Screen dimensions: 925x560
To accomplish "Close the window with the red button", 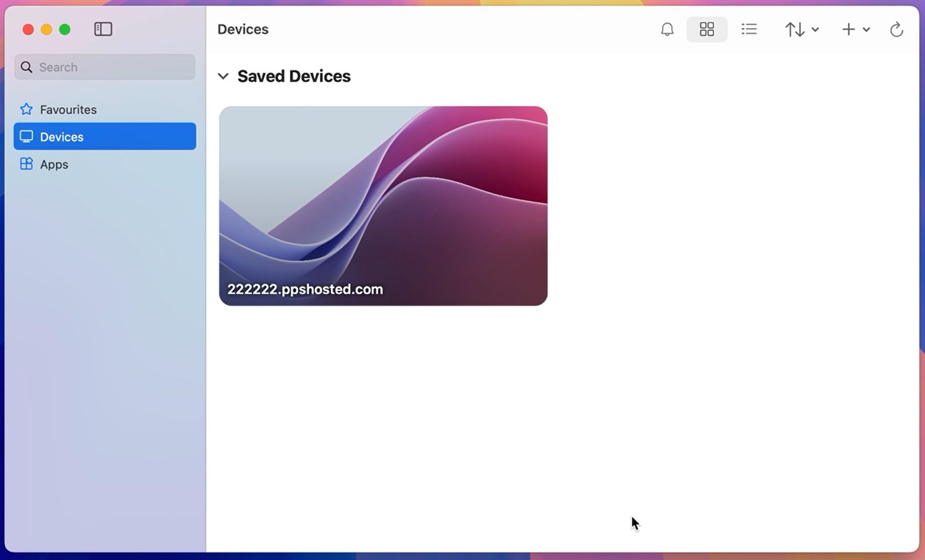I will click(28, 30).
